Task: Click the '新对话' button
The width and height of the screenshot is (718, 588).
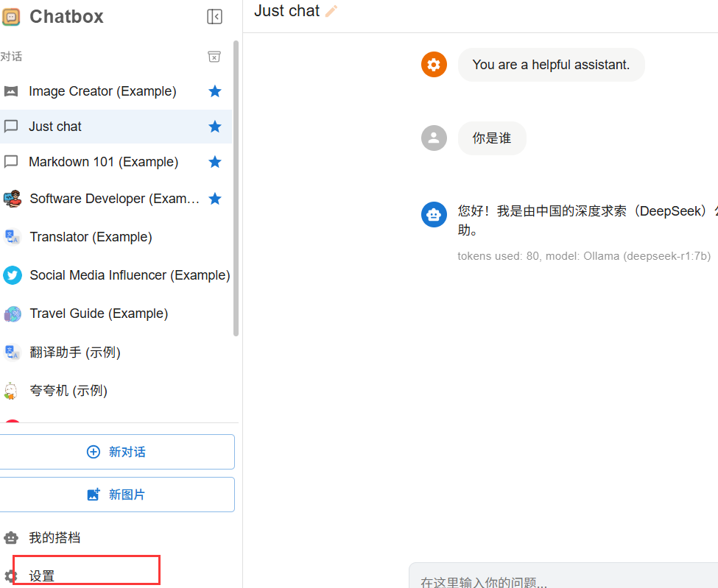Action: [116, 451]
